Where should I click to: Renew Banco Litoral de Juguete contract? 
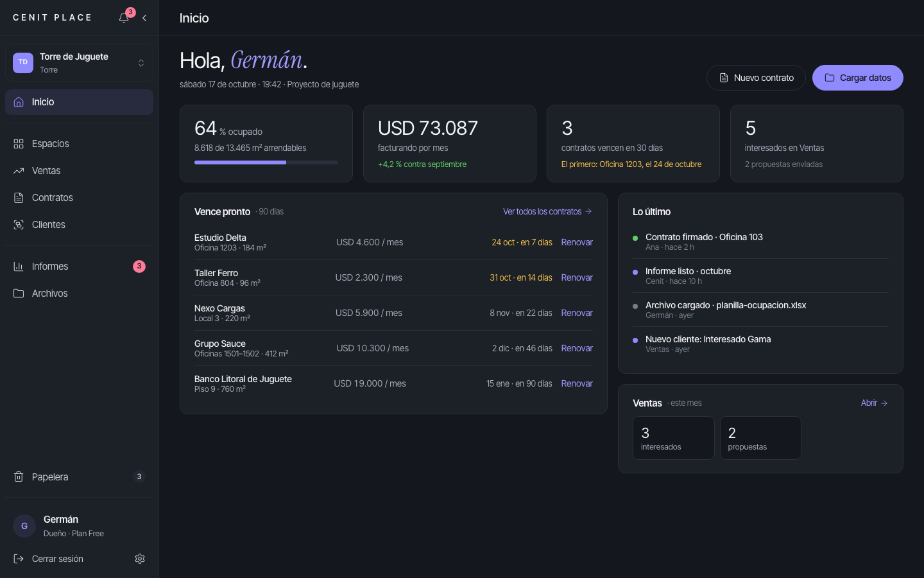577,383
